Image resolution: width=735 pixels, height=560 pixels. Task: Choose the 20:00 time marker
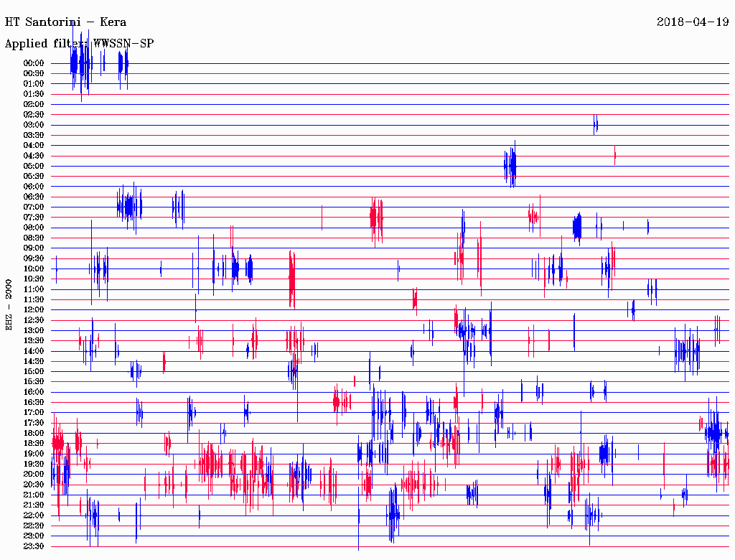[x=34, y=474]
